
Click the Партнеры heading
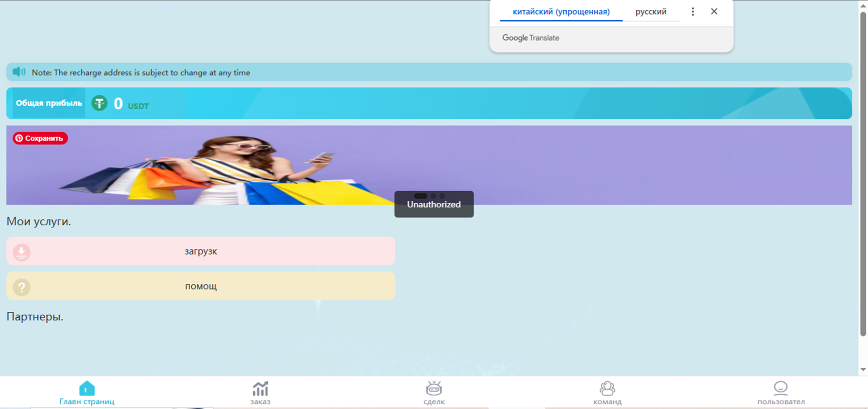(35, 316)
